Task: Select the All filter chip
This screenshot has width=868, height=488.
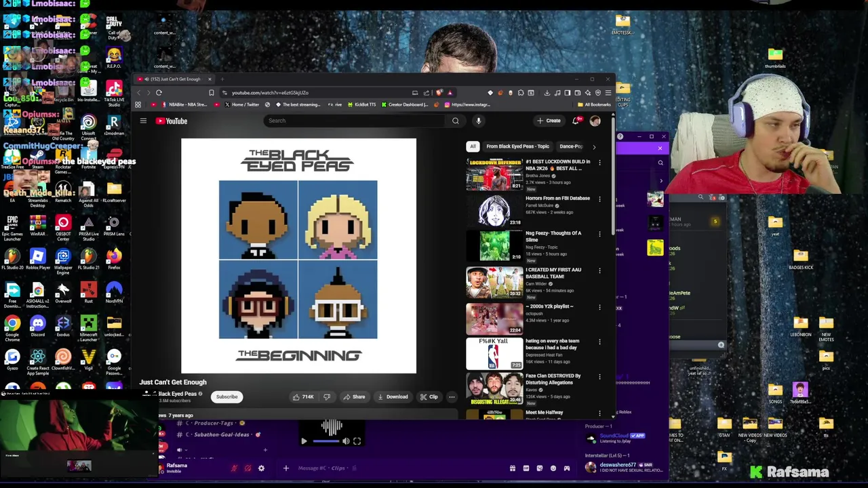Action: [x=473, y=146]
